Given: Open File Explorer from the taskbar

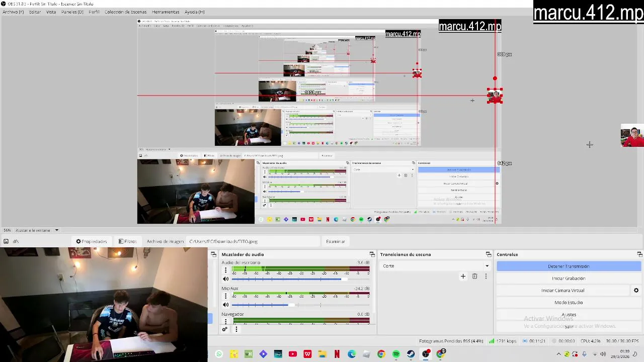Looking at the screenshot, I should coord(322,354).
